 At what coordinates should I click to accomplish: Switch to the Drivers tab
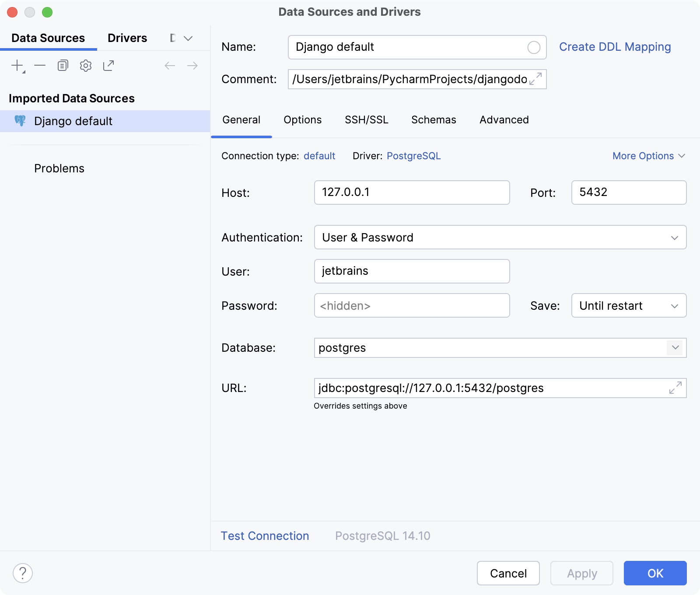(x=127, y=38)
